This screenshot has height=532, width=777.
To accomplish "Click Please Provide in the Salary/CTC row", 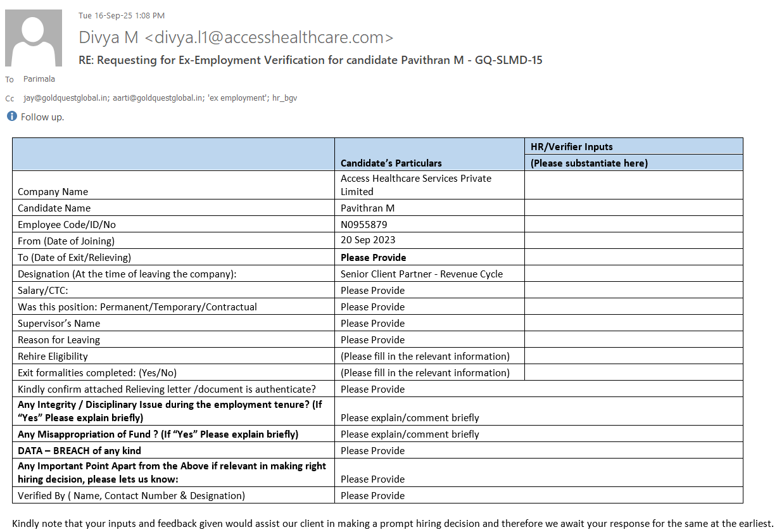I will tap(372, 290).
